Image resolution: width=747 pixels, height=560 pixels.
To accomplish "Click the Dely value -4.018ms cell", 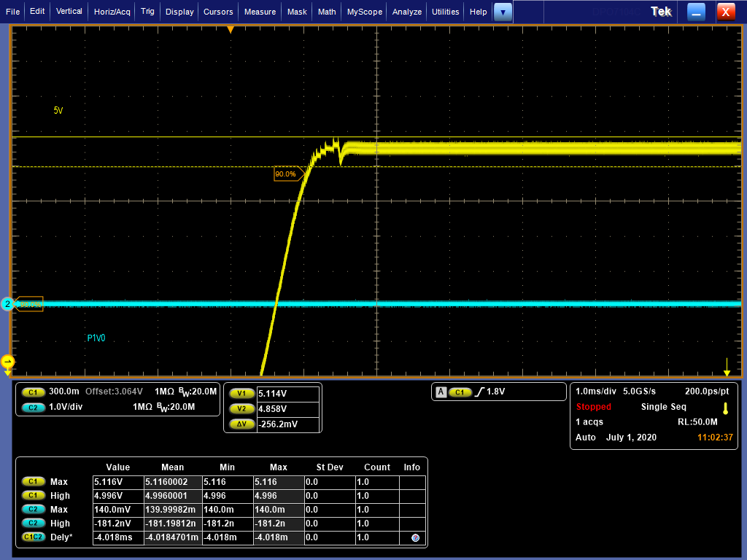I will click(x=118, y=537).
